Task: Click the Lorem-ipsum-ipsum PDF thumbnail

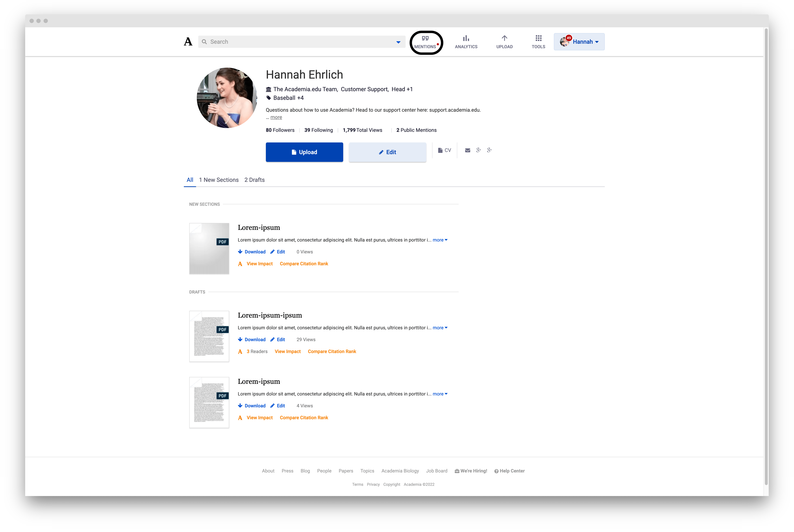Action: [209, 336]
